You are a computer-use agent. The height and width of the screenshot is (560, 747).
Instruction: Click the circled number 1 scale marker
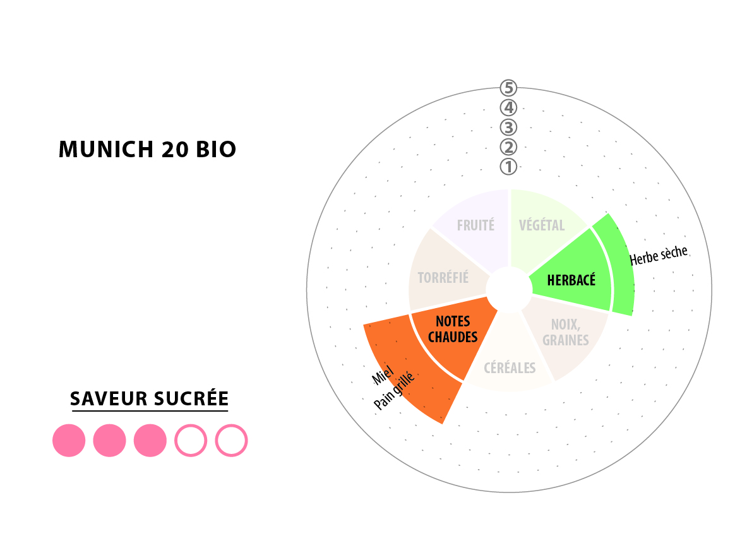pos(508,167)
